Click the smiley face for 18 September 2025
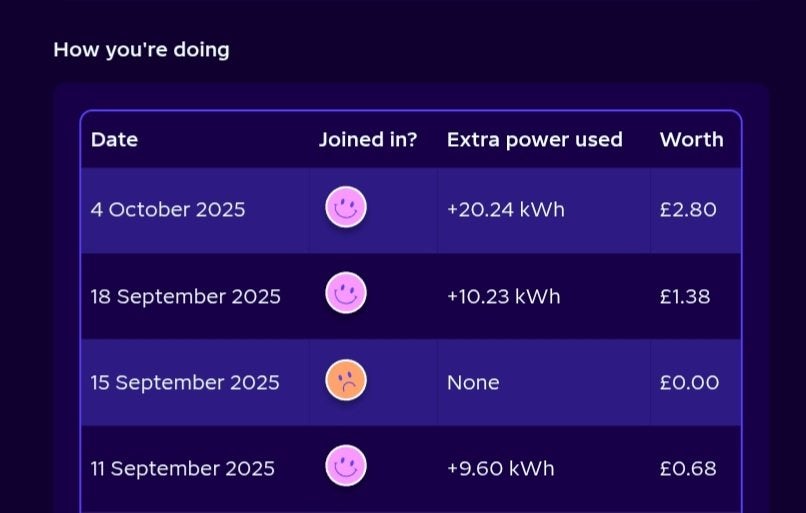Image resolution: width=806 pixels, height=513 pixels. point(346,294)
